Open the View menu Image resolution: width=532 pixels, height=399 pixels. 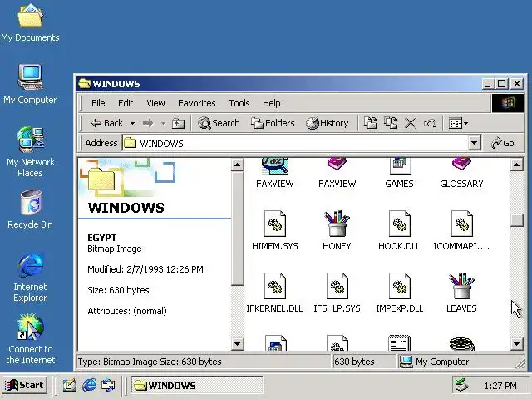(x=155, y=103)
